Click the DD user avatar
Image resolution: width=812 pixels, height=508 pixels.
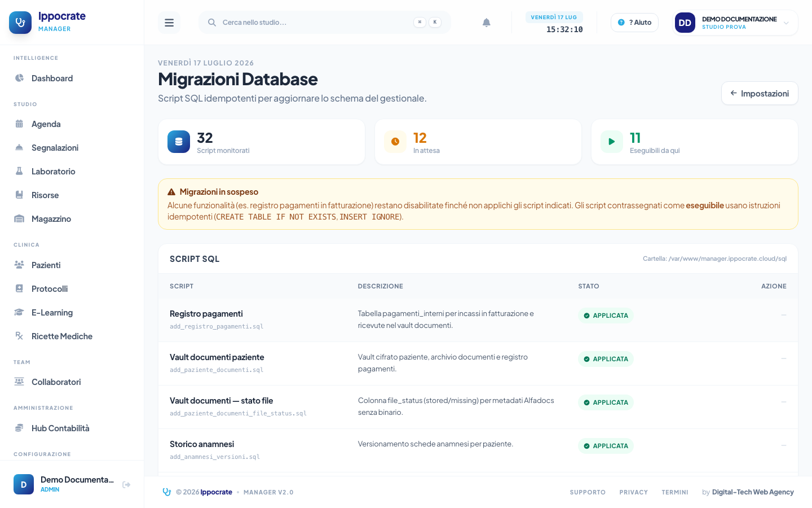pos(685,23)
